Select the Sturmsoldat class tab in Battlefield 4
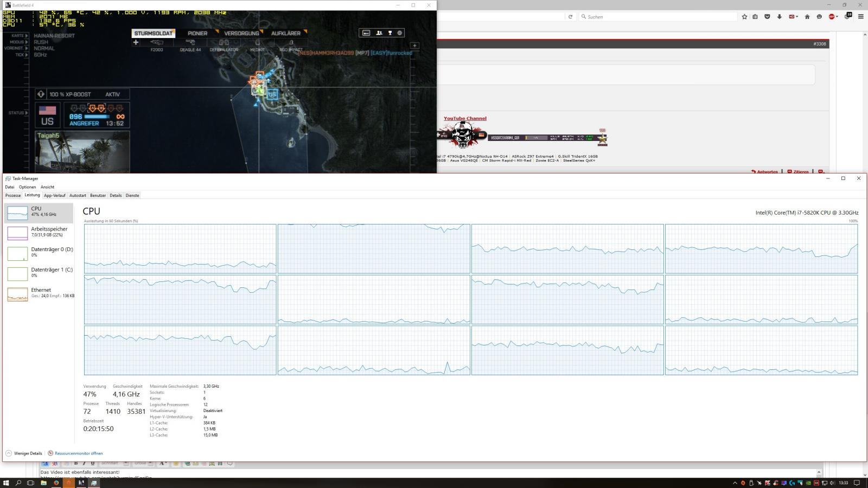The height and width of the screenshot is (488, 868). coord(154,33)
